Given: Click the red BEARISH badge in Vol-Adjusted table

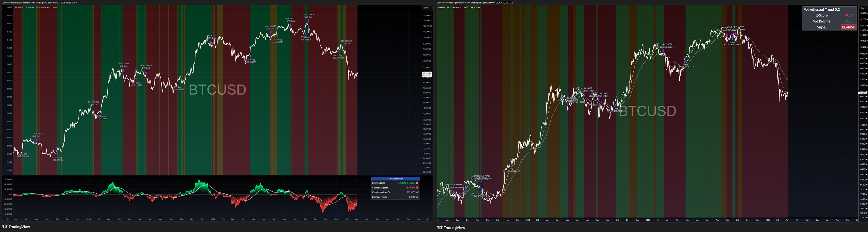Looking at the screenshot, I should [848, 27].
